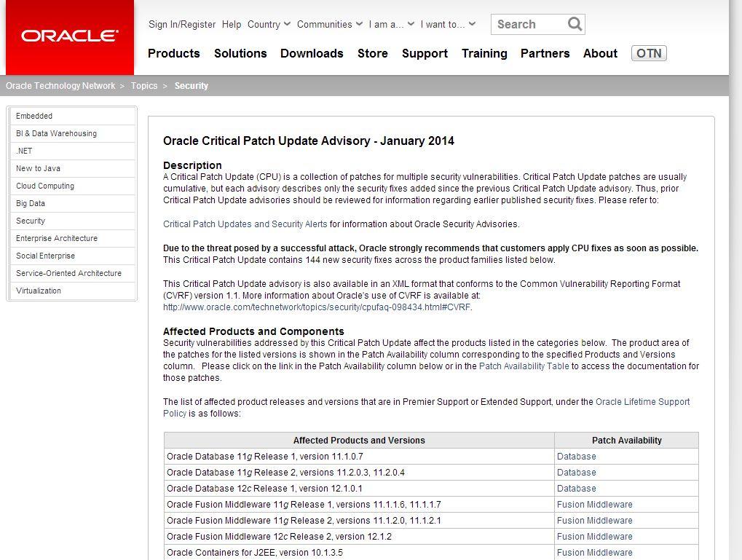742x560 pixels.
Task: Open Big Data sidebar item
Action: point(72,204)
